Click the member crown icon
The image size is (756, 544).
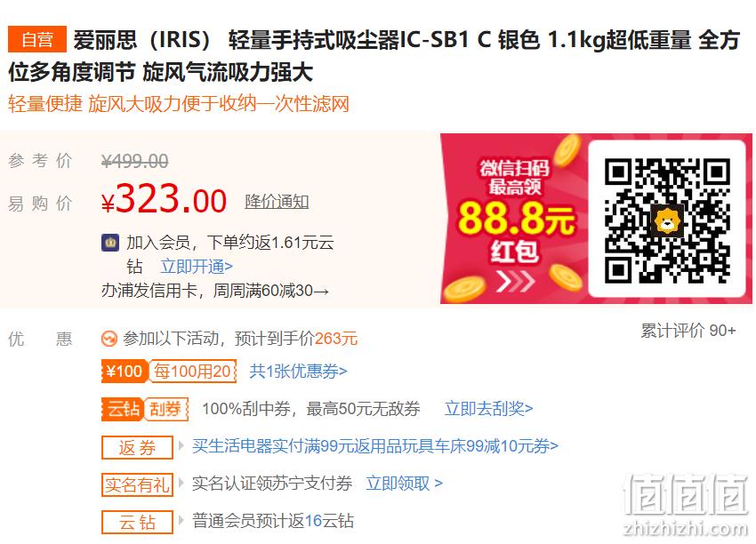pyautogui.click(x=110, y=243)
